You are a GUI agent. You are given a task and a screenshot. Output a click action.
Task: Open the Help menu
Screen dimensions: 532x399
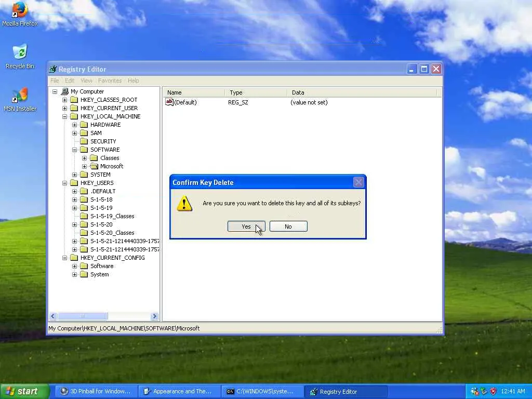coord(134,81)
